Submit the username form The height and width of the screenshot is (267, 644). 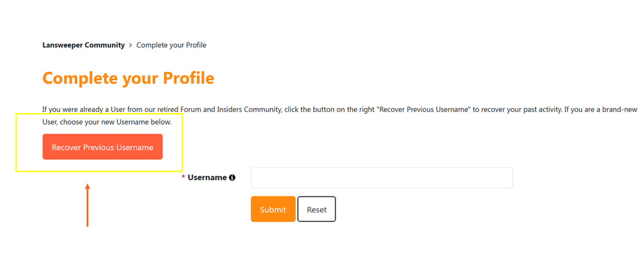click(x=273, y=209)
